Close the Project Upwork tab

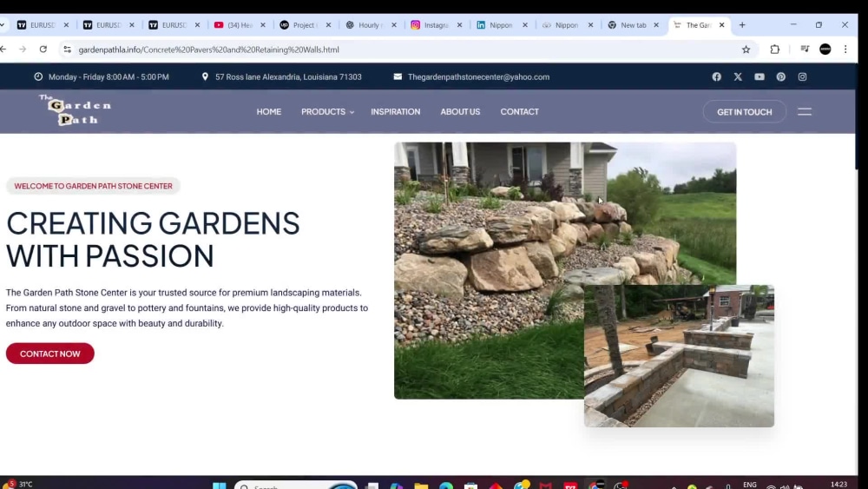(x=328, y=25)
